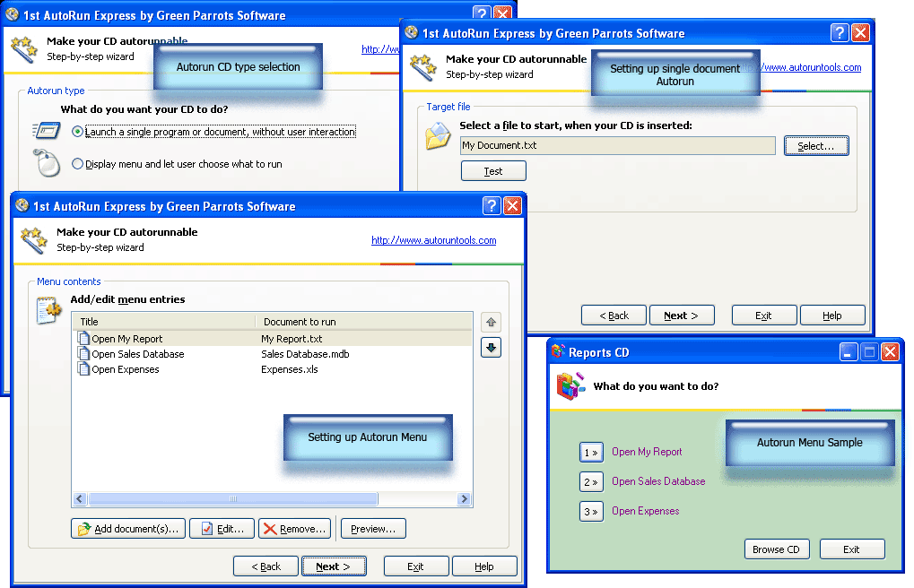Click the 'Title' column header
Viewport: 914px width, 588px height.
[164, 322]
